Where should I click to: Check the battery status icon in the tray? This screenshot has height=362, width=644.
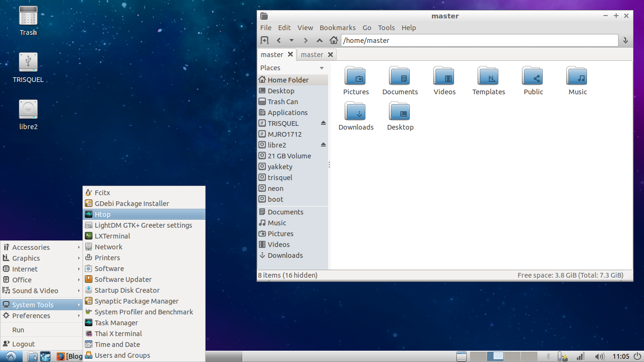(x=563, y=357)
